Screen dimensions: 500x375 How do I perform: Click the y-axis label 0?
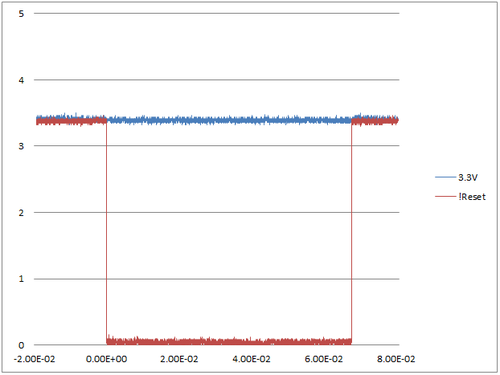(x=21, y=345)
